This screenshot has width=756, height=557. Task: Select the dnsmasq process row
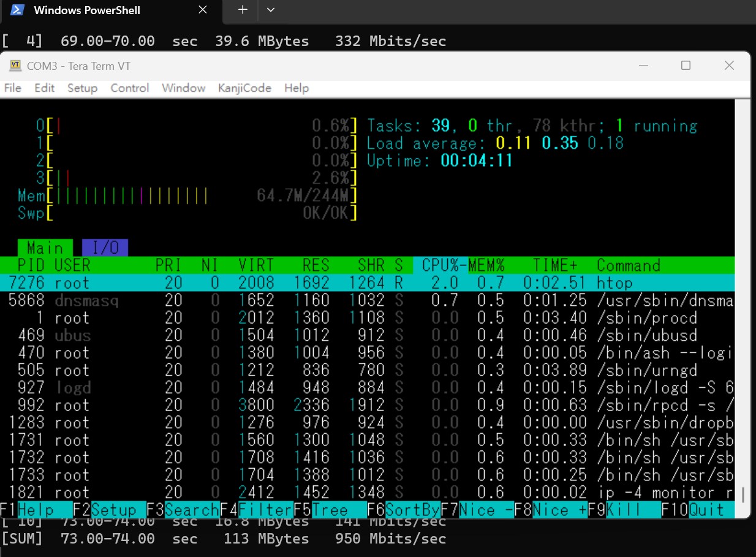[x=368, y=300]
